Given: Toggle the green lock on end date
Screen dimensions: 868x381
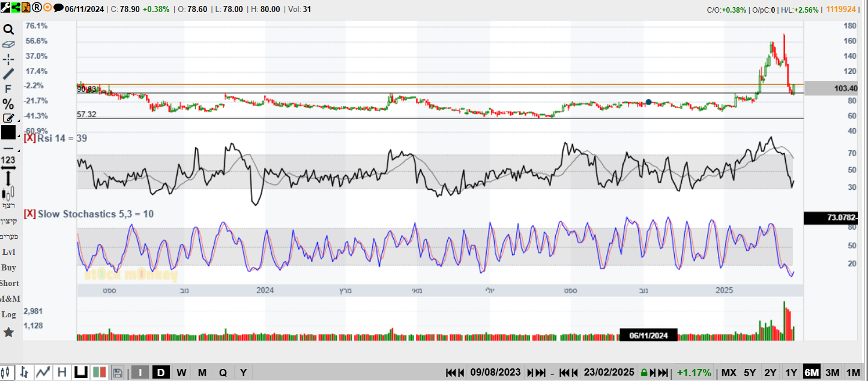Looking at the screenshot, I should [x=644, y=373].
